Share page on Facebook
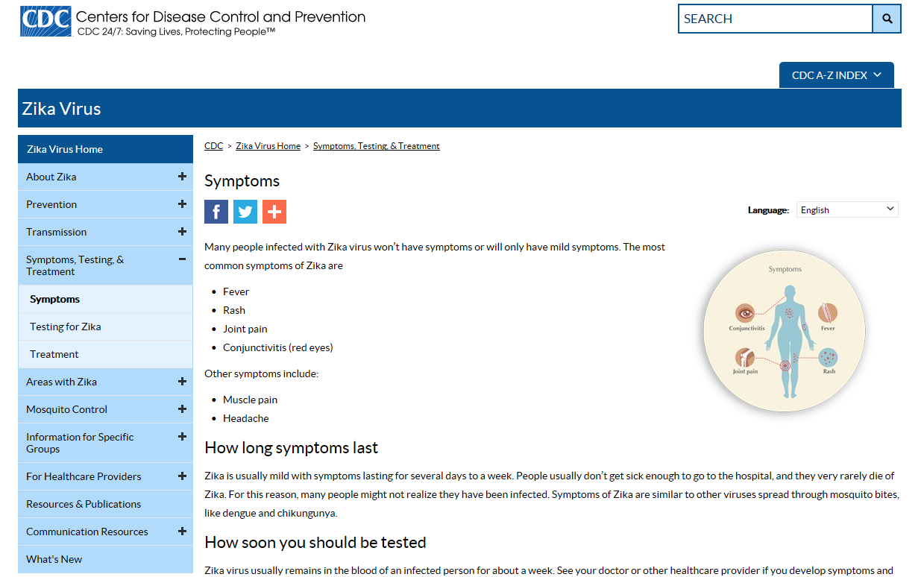924x577 pixels. point(216,212)
